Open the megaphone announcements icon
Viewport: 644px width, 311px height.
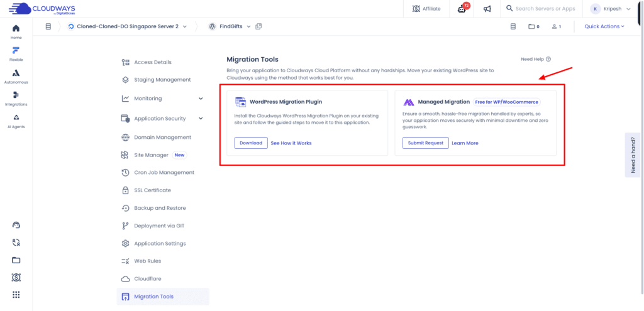(487, 9)
